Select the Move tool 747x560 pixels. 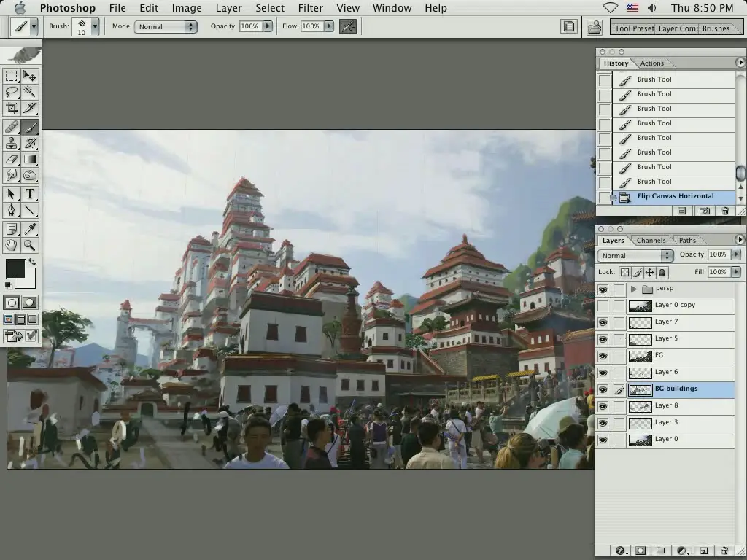coord(29,76)
